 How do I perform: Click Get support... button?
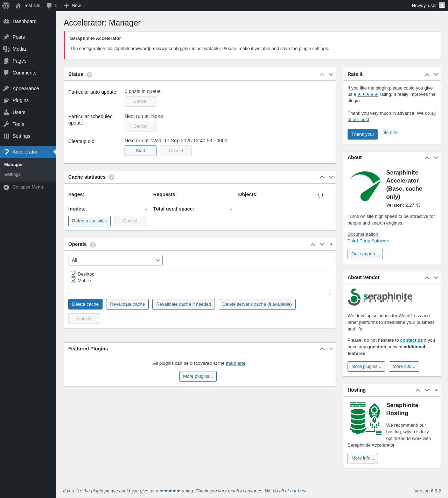(365, 254)
